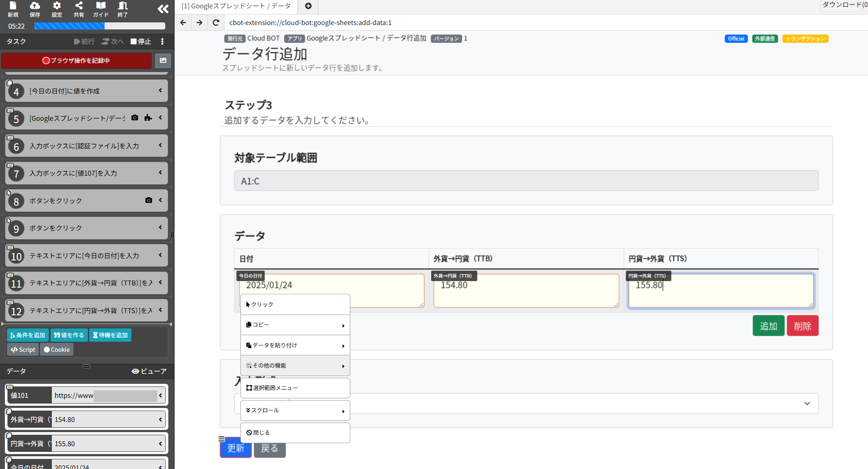This screenshot has width=868, height=469.
Task: Open the dropdown below the data section
Action: pyautogui.click(x=526, y=403)
